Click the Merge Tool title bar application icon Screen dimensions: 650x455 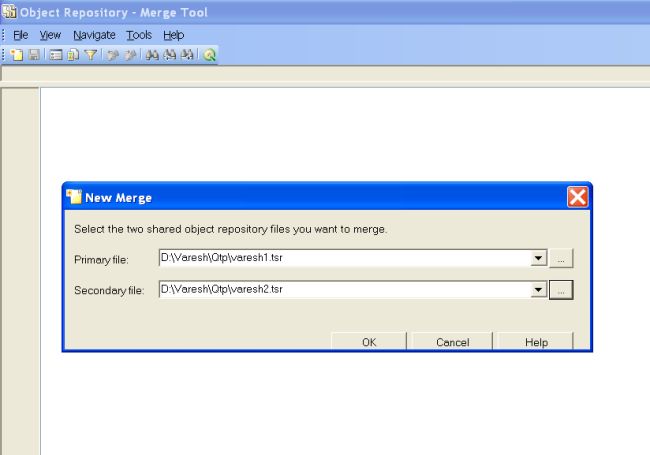(x=9, y=12)
